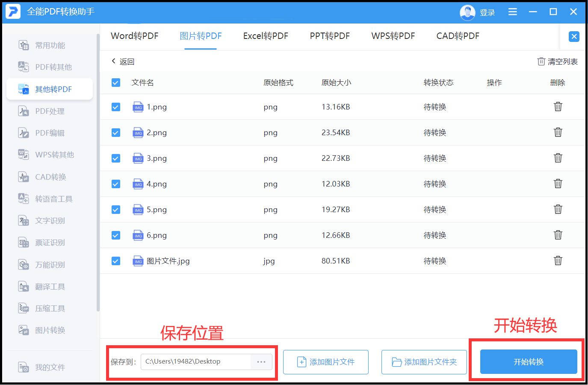Open the save path browse dialog
588x385 pixels.
pyautogui.click(x=261, y=361)
